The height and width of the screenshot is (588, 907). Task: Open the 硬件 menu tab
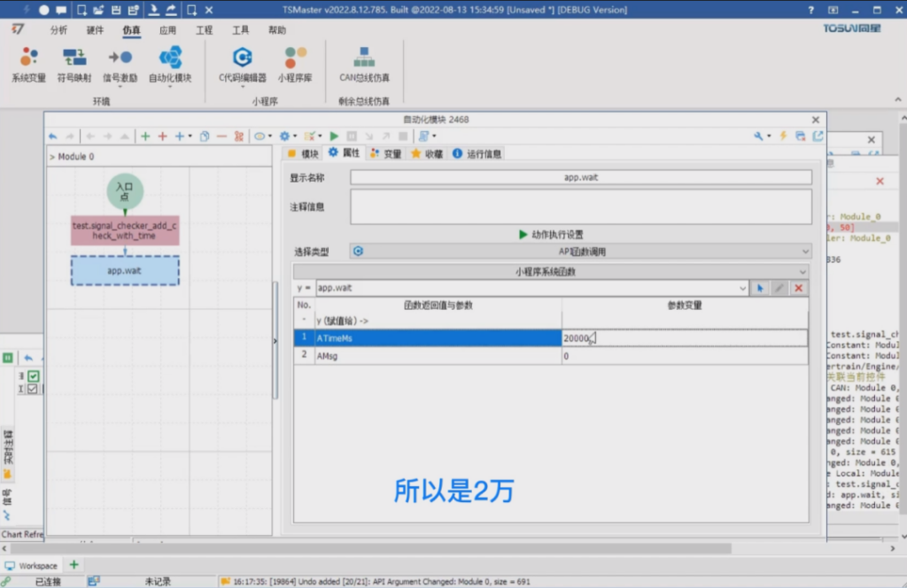[x=95, y=30]
